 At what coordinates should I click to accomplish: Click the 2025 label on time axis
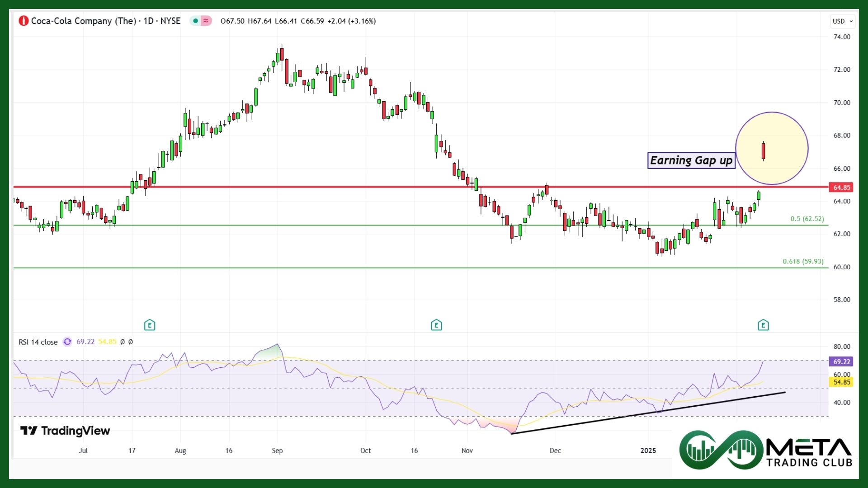pyautogui.click(x=648, y=450)
